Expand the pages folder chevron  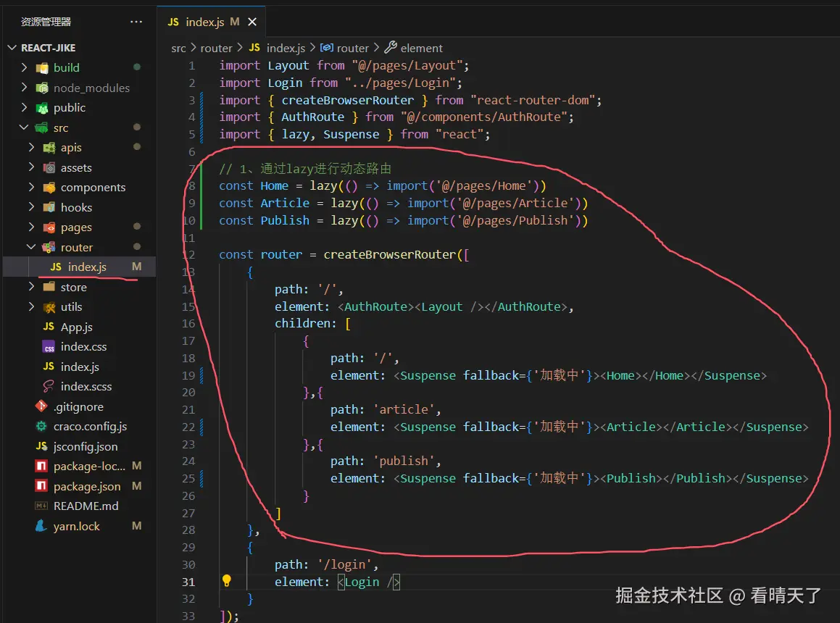tap(31, 227)
